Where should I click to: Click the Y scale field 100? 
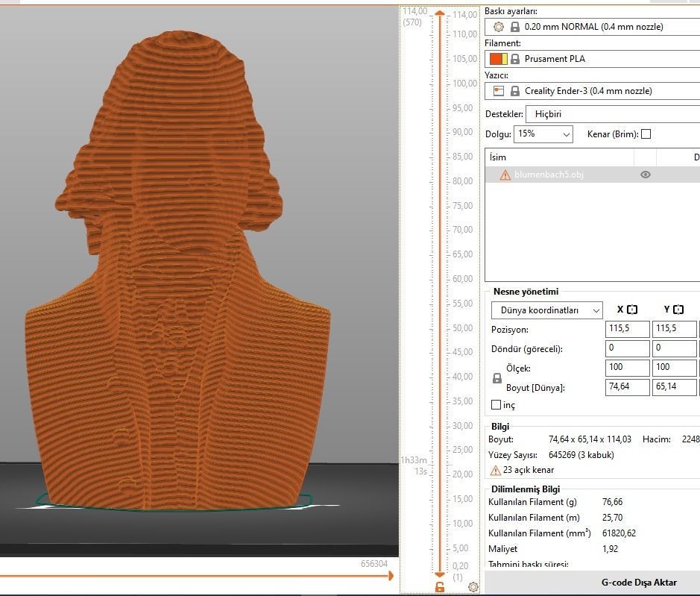click(x=674, y=368)
